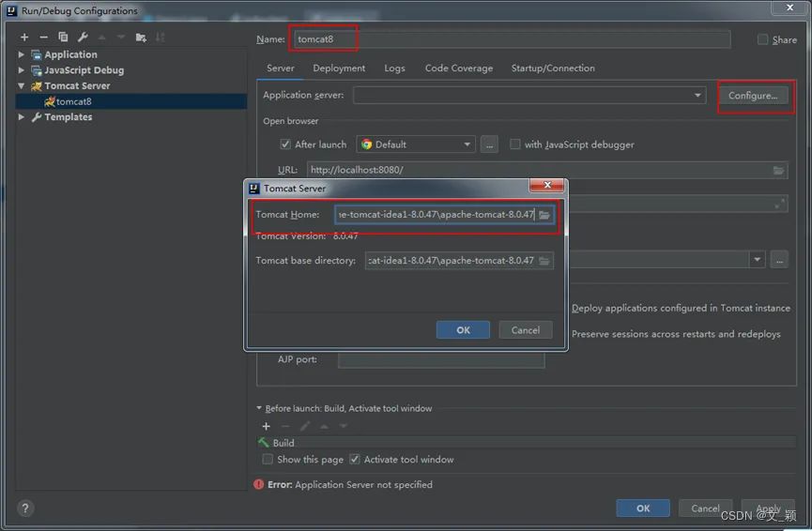
Task: Enable with JavaScript debugger checkbox
Action: click(x=514, y=144)
